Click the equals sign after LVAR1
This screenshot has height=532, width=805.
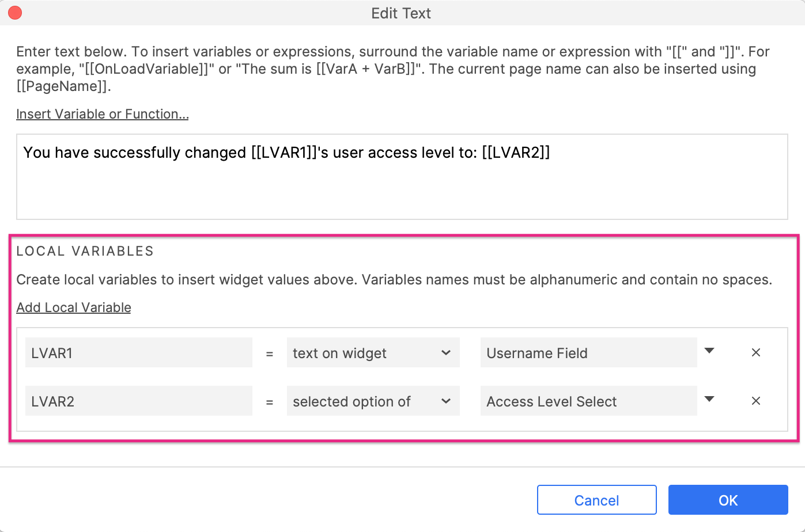pyautogui.click(x=269, y=354)
